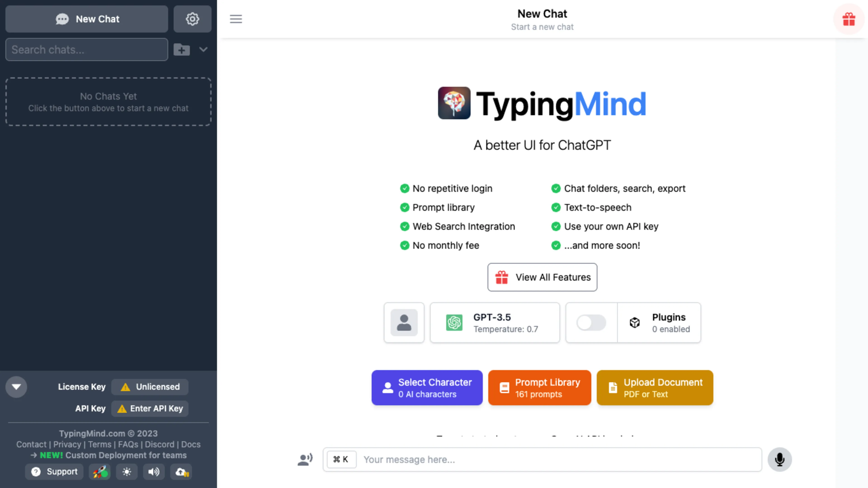Screen dimensions: 868x488
Task: Click the rocket icon in the footer
Action: click(100, 472)
